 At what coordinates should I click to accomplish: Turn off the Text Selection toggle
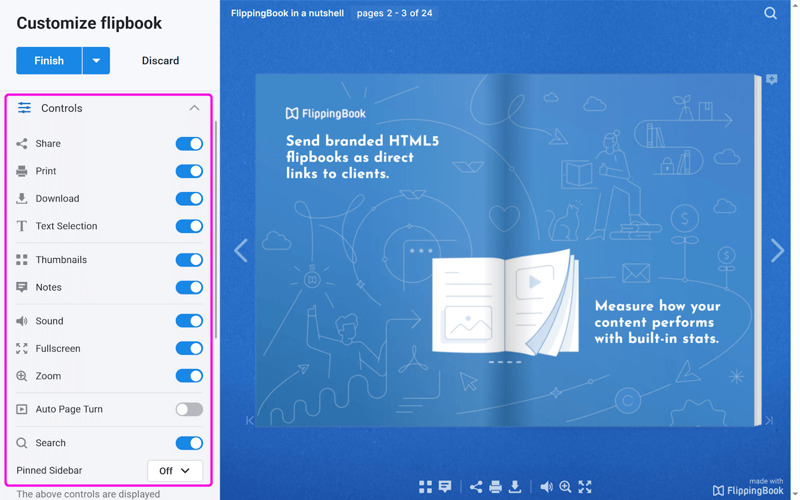[x=189, y=226]
